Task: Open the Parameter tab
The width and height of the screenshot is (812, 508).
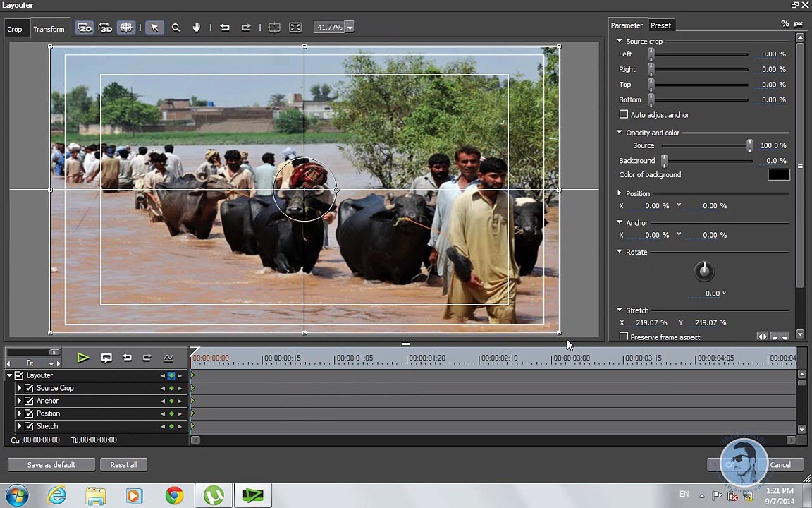Action: point(627,25)
